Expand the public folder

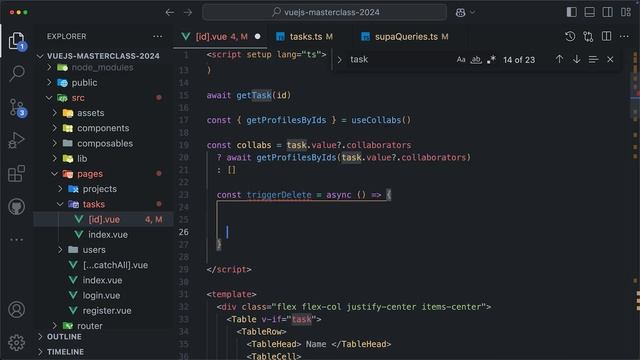(x=49, y=82)
